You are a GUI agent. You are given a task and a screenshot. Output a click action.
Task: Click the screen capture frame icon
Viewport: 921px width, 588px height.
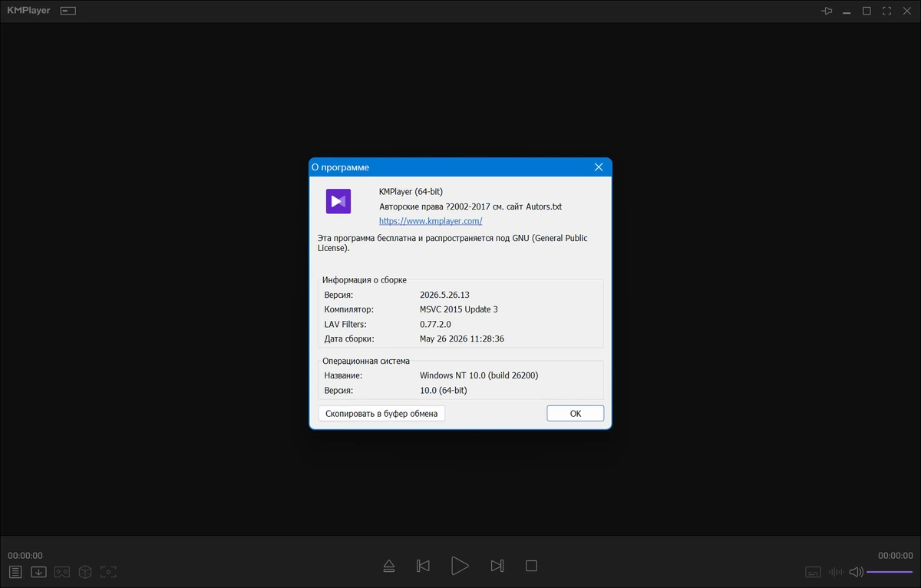click(x=108, y=572)
